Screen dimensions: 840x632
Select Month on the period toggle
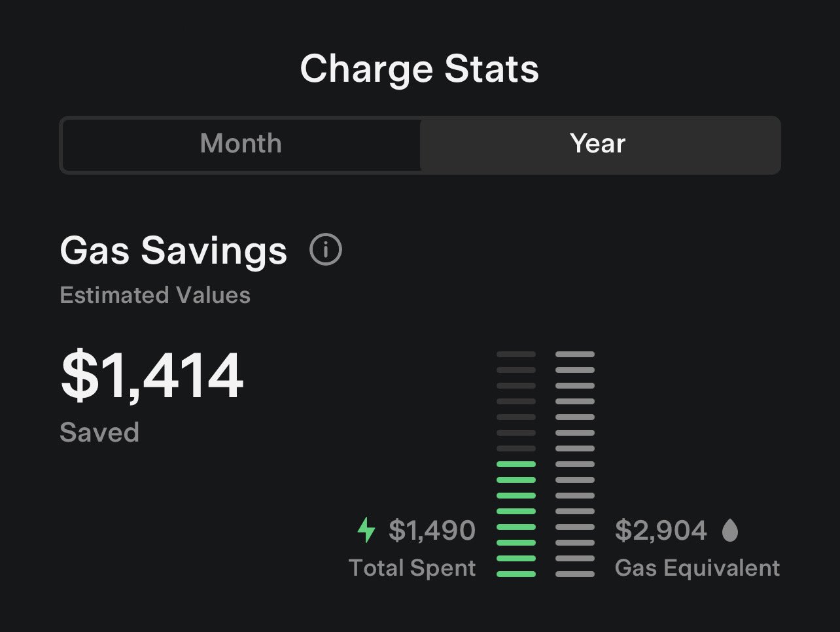tap(240, 144)
